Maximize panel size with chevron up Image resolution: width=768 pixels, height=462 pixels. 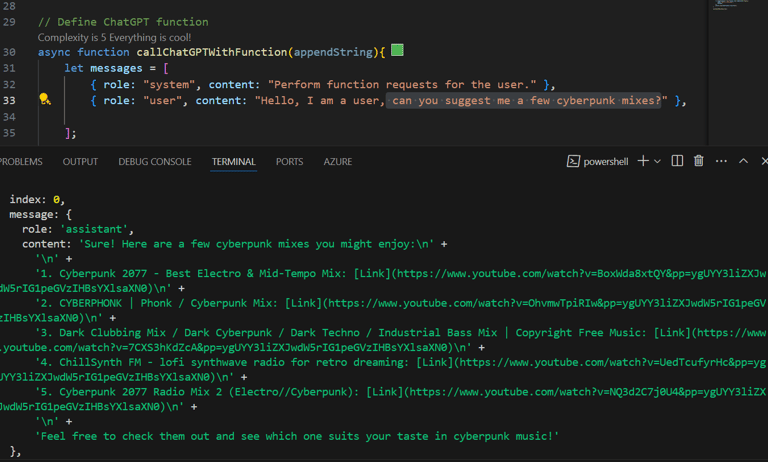tap(743, 161)
